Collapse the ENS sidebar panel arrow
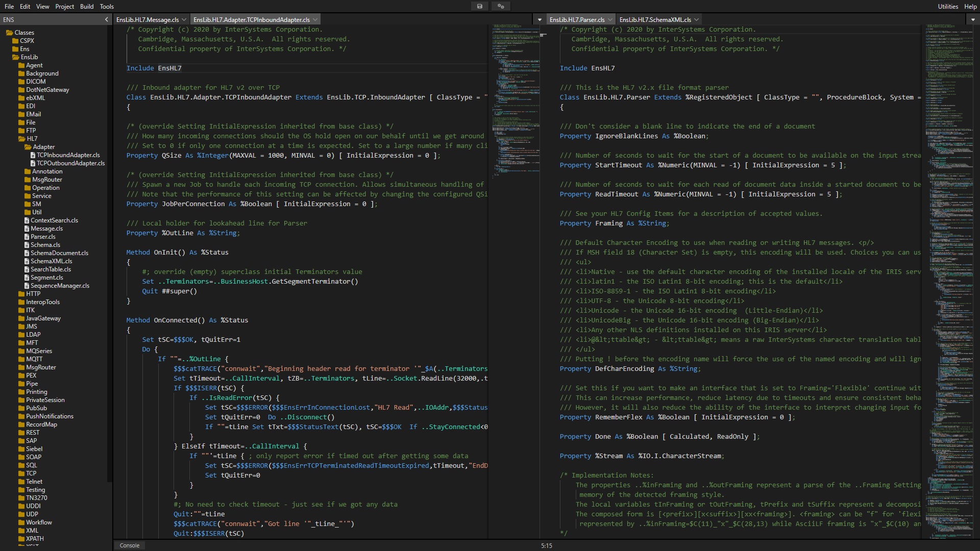 (107, 19)
